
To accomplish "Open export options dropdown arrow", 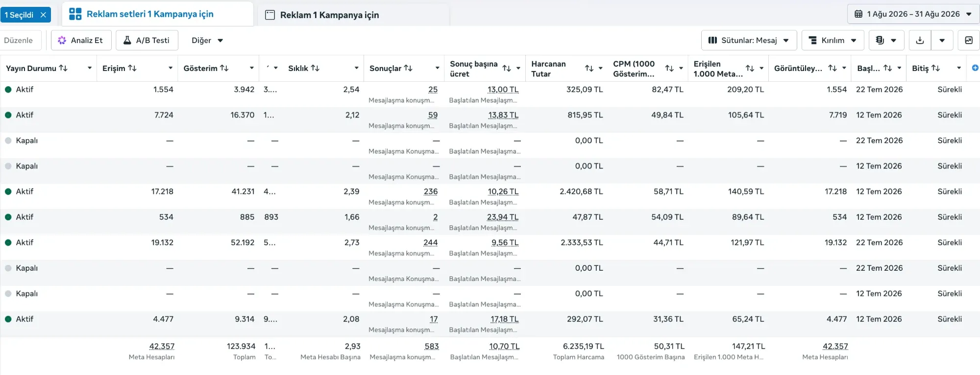I will (942, 40).
